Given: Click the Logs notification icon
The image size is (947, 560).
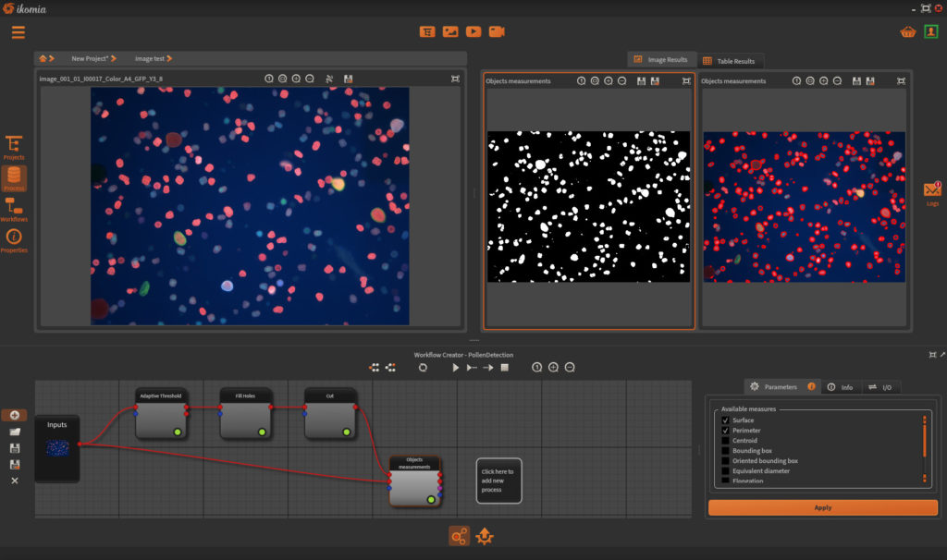Looking at the screenshot, I should [x=932, y=190].
